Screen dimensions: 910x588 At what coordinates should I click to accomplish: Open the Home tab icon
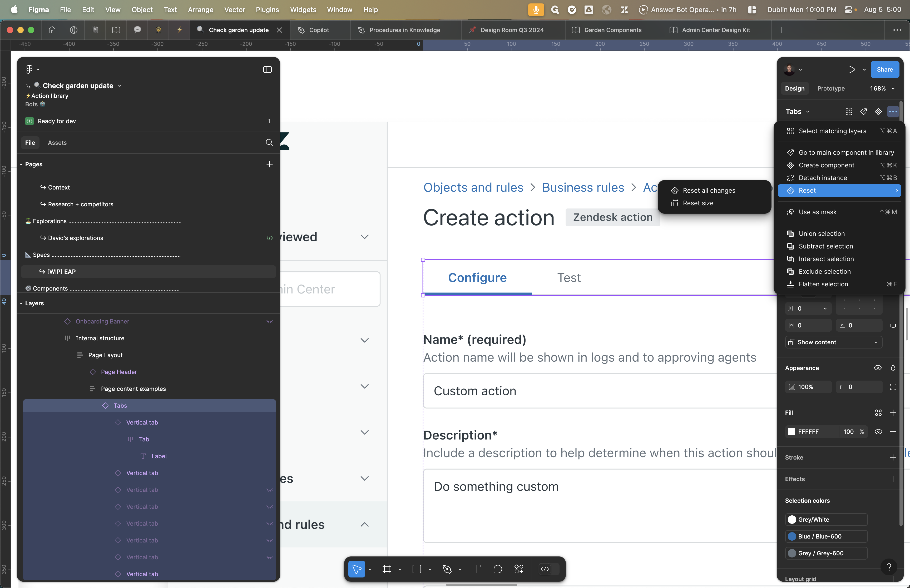click(52, 30)
